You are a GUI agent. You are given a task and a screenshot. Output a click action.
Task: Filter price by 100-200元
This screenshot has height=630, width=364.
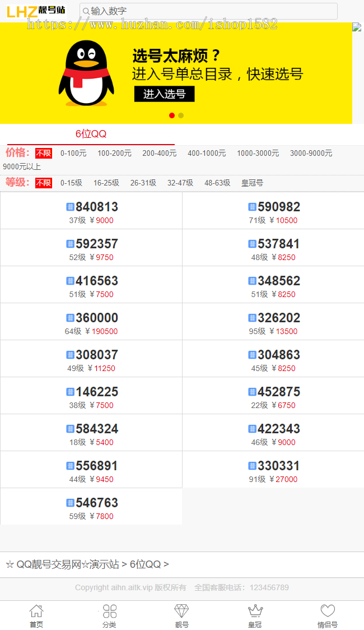[114, 153]
